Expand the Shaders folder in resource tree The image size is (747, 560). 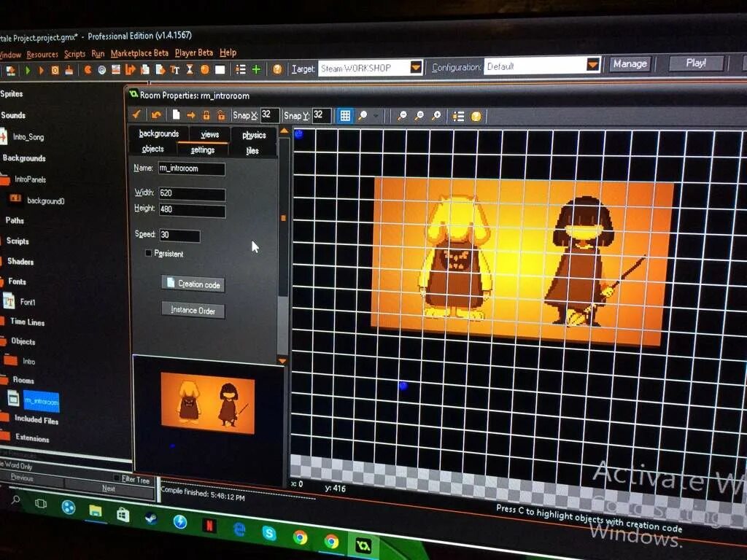(x=20, y=262)
